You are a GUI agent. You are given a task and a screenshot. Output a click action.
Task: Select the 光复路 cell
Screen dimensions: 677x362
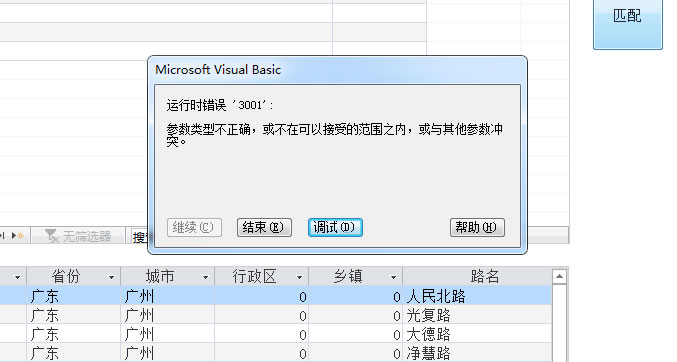pyautogui.click(x=477, y=315)
